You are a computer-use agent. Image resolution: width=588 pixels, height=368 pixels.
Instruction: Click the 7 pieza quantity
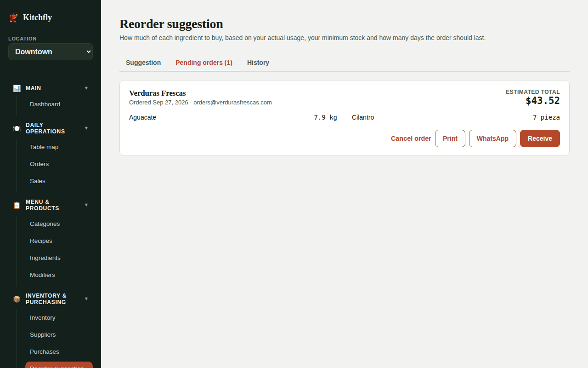pos(546,117)
